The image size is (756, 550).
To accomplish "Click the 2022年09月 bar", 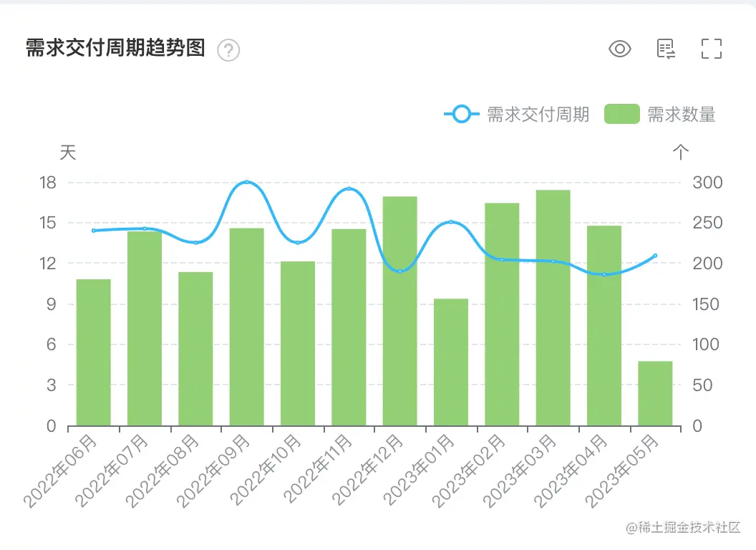I will click(247, 327).
